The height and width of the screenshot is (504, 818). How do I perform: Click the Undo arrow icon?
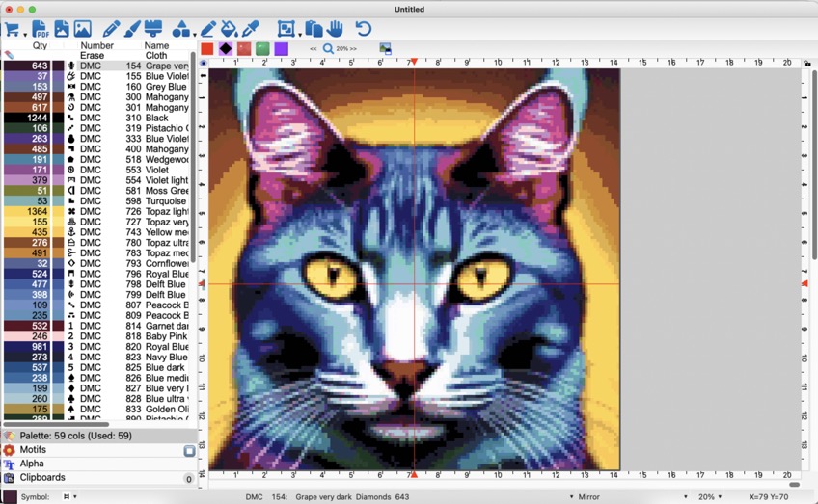pyautogui.click(x=364, y=29)
